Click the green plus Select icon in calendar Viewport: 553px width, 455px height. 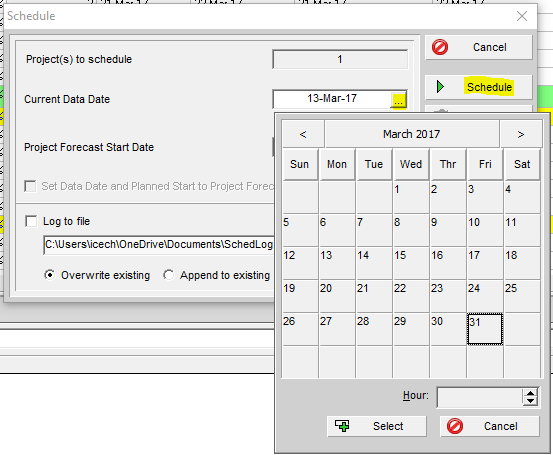[342, 426]
